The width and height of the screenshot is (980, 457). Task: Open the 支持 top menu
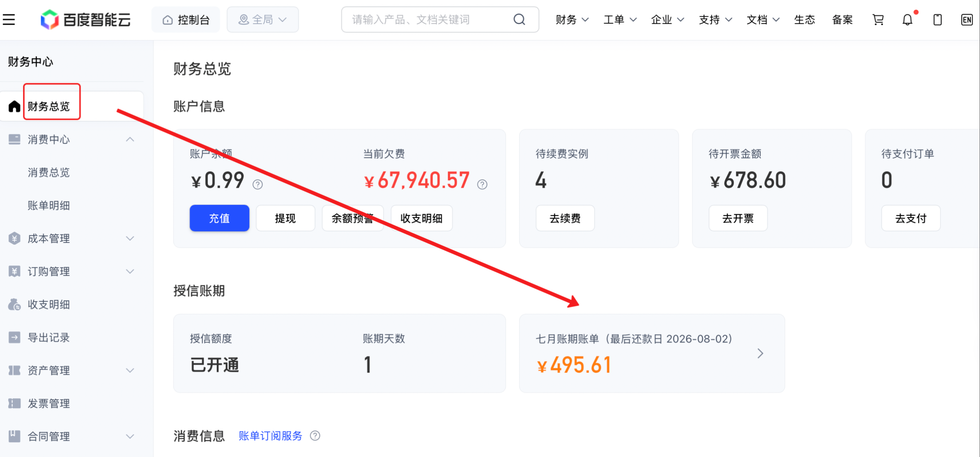(715, 19)
